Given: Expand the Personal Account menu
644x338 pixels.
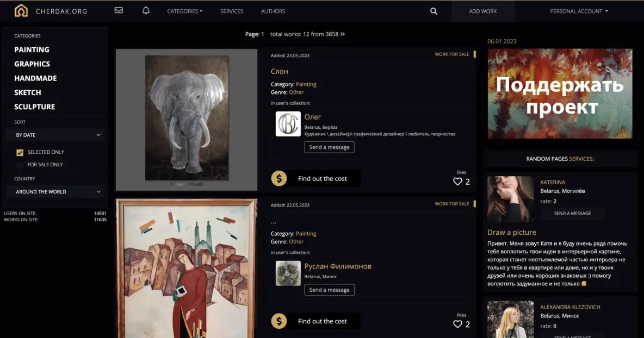Looking at the screenshot, I should tap(579, 11).
